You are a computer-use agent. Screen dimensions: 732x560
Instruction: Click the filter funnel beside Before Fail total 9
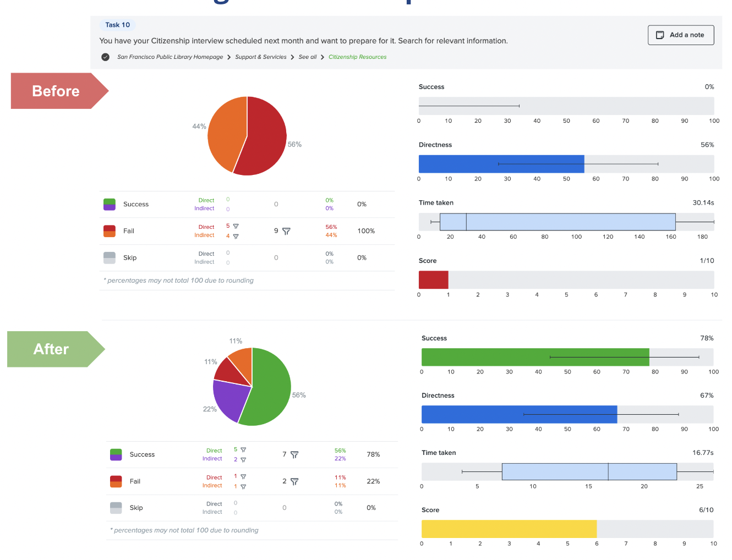click(286, 232)
